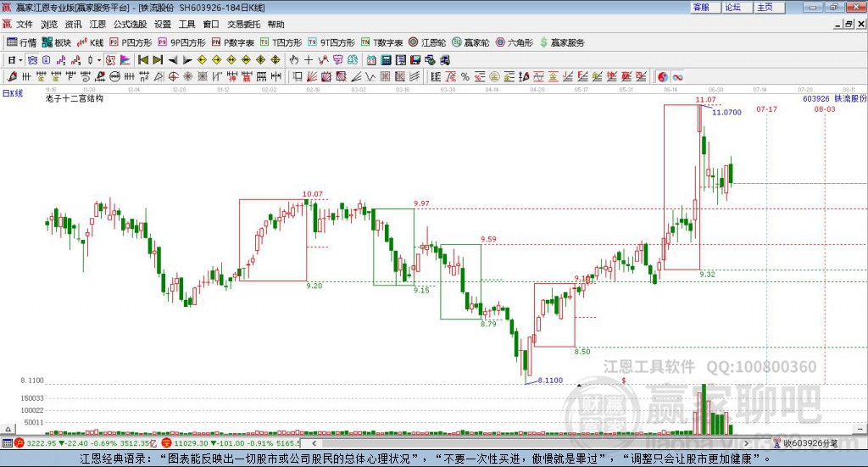The image size is (868, 467).
Task: Click the 论坛 forum button
Action: pyautogui.click(x=737, y=7)
